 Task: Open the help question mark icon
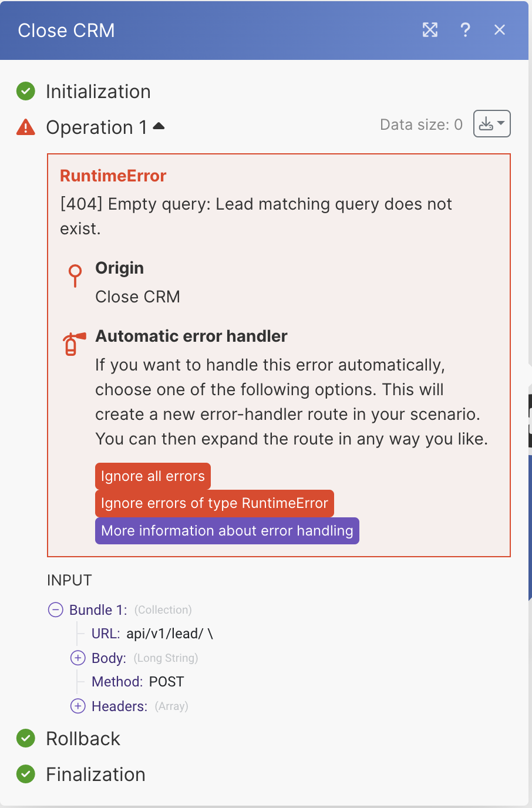(465, 30)
